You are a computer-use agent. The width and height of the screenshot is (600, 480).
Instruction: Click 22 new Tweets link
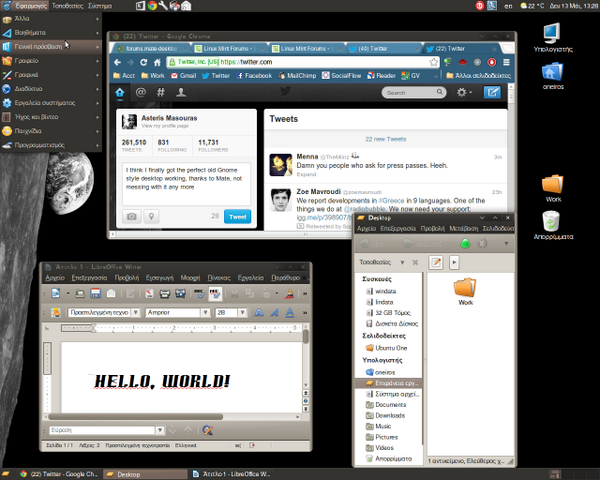click(385, 139)
